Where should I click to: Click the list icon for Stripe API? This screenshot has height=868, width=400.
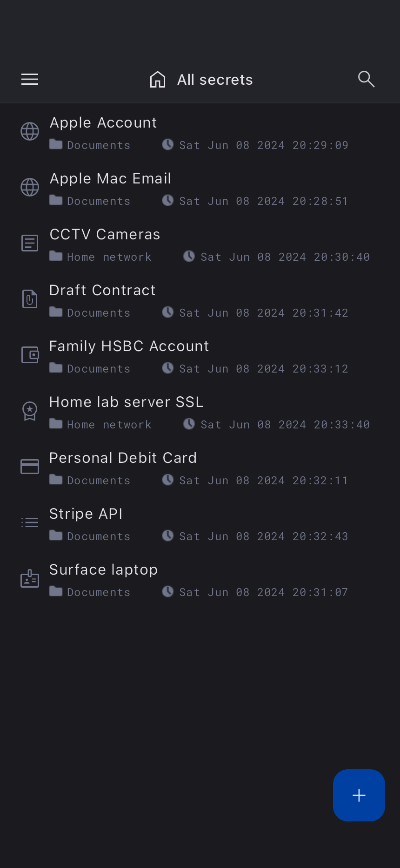click(x=30, y=522)
